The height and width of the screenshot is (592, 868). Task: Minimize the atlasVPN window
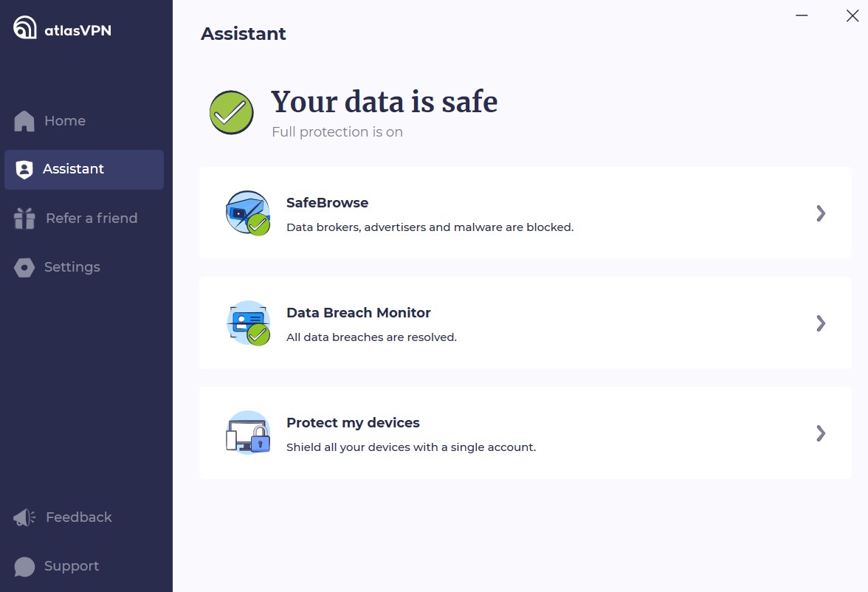[802, 16]
